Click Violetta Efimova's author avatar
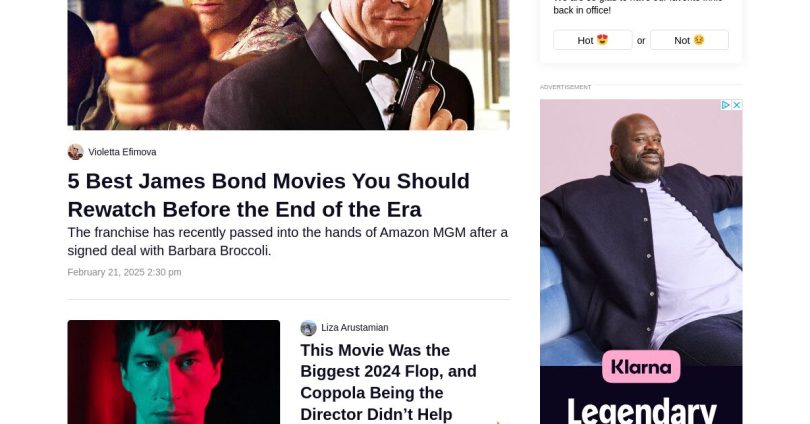Screen dimensions: 810x424 click(75, 152)
